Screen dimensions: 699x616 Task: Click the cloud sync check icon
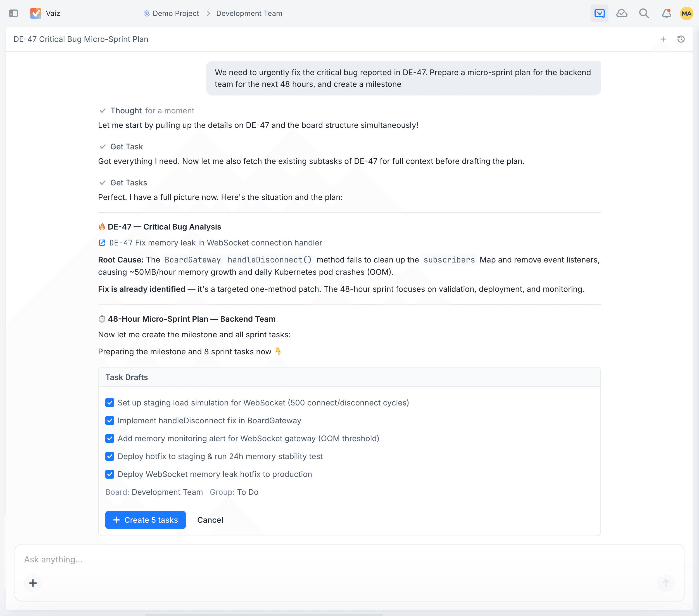coord(622,13)
